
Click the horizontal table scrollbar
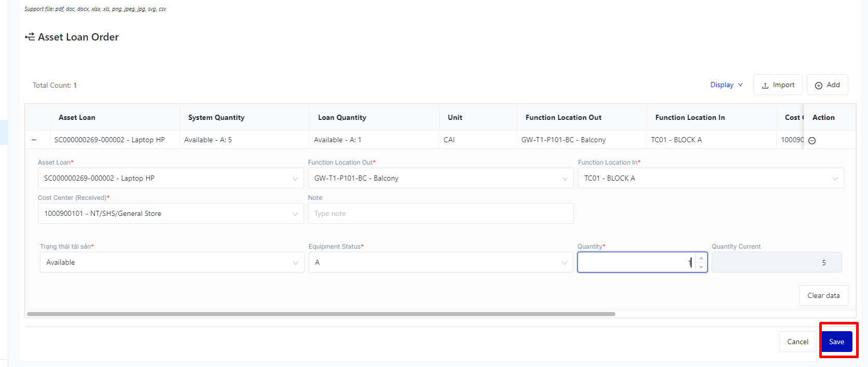321,314
